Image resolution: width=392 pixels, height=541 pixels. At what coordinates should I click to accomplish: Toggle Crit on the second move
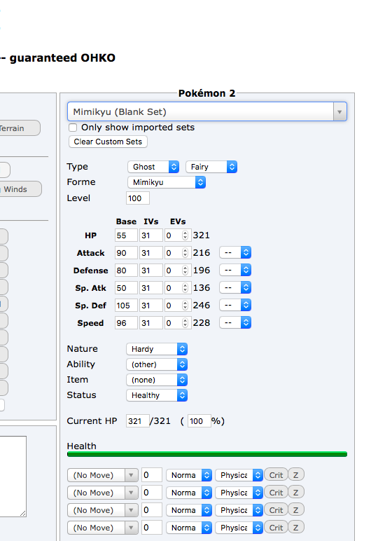[276, 493]
